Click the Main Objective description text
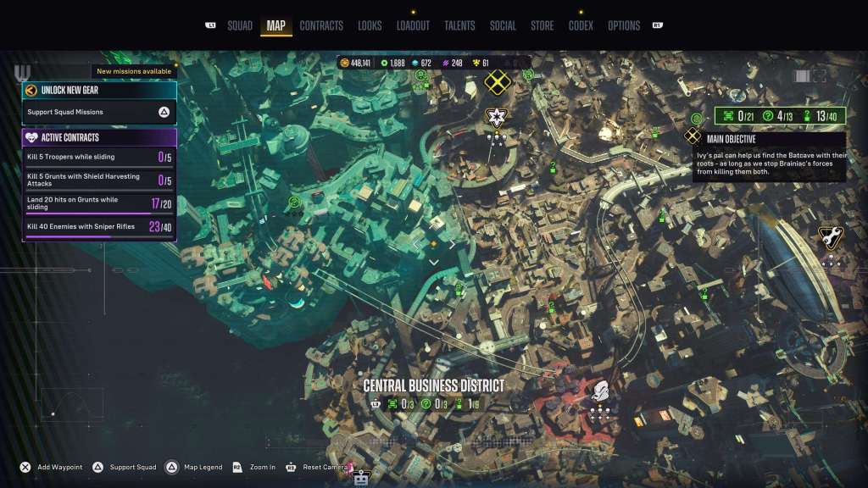Viewport: 868px width, 488px height. [771, 164]
